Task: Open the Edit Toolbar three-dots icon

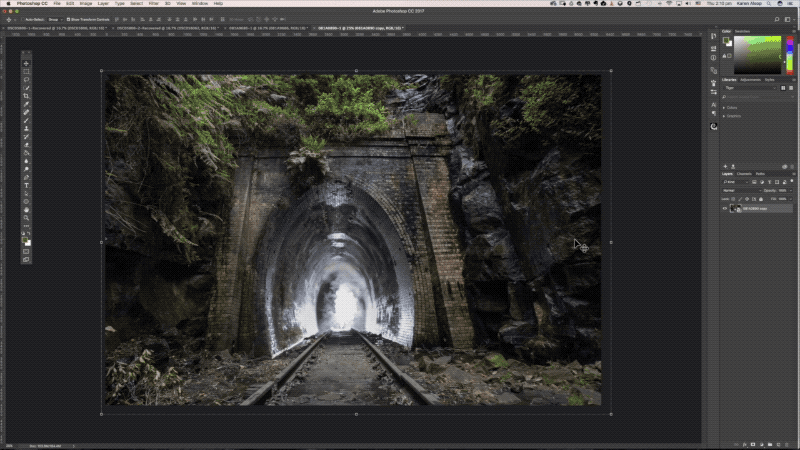Action: (26, 226)
